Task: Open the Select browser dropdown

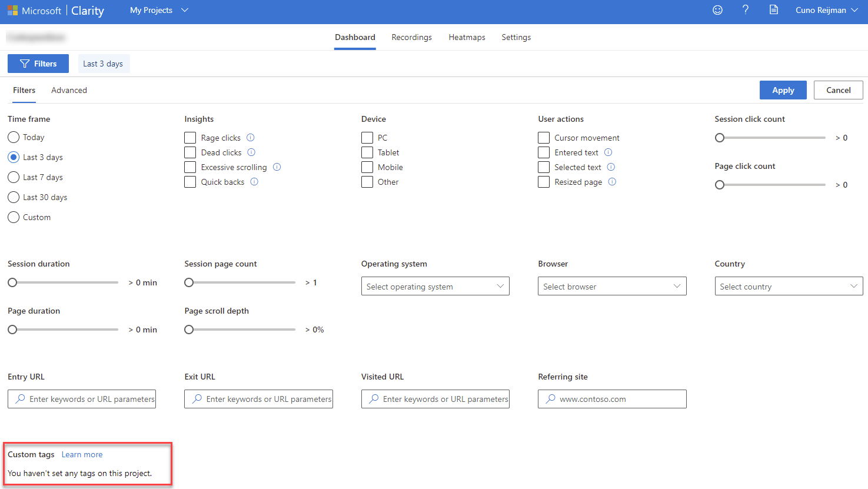Action: point(611,287)
